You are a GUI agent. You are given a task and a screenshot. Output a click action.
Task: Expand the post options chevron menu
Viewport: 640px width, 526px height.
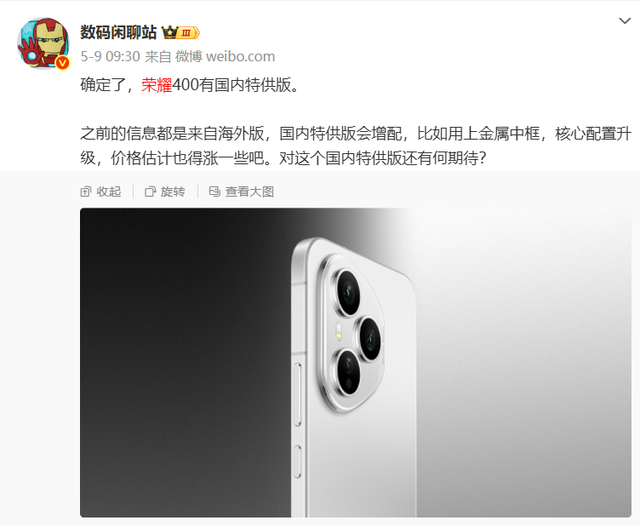625,21
